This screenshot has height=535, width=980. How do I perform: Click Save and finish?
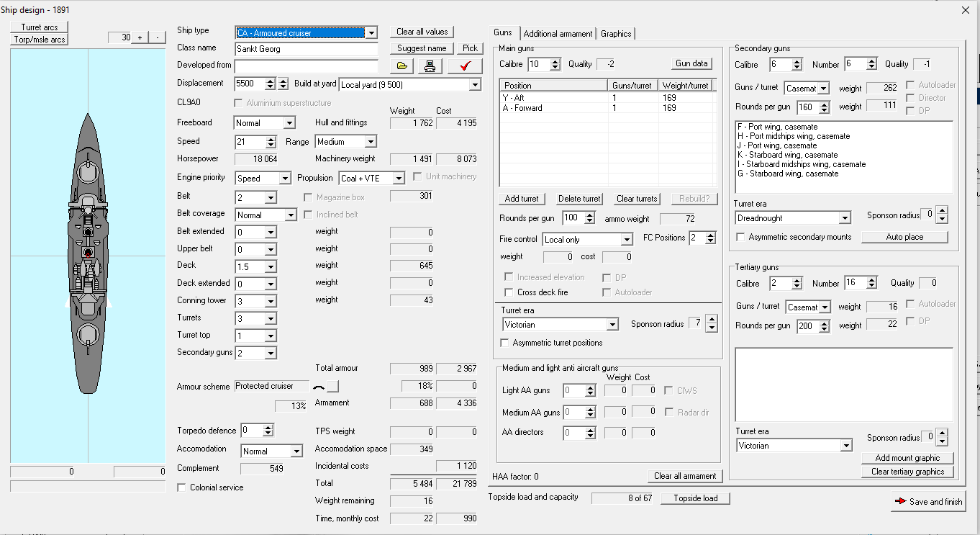pos(928,501)
